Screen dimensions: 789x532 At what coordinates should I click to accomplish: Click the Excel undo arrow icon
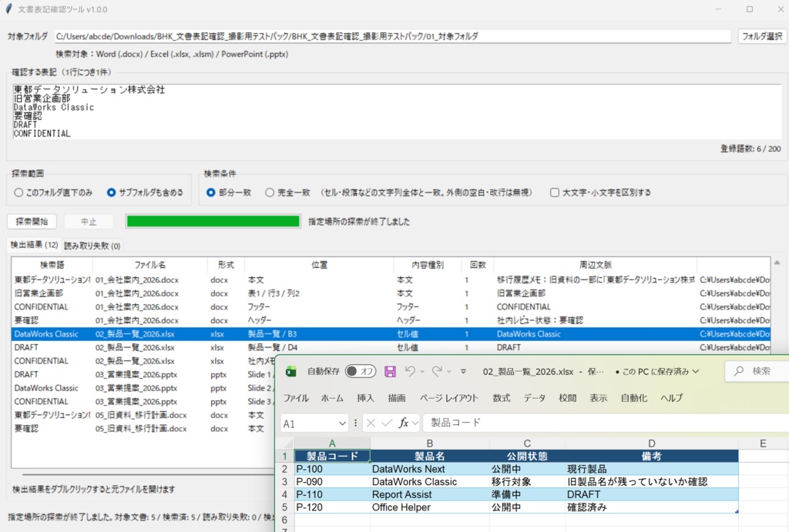click(410, 371)
